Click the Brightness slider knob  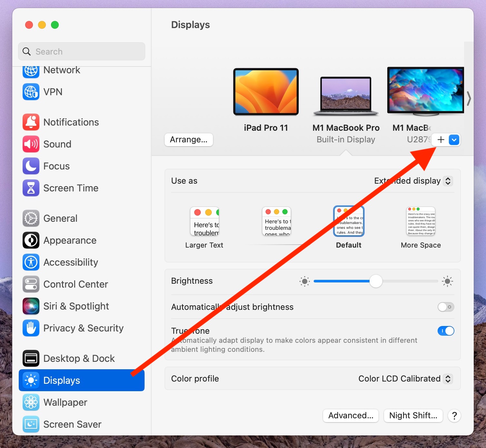click(376, 281)
